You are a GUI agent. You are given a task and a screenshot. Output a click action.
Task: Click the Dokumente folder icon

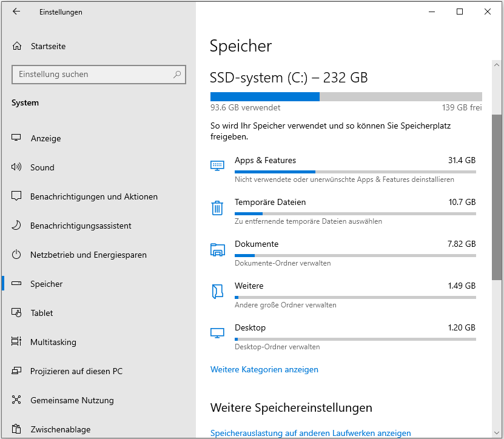[217, 250]
